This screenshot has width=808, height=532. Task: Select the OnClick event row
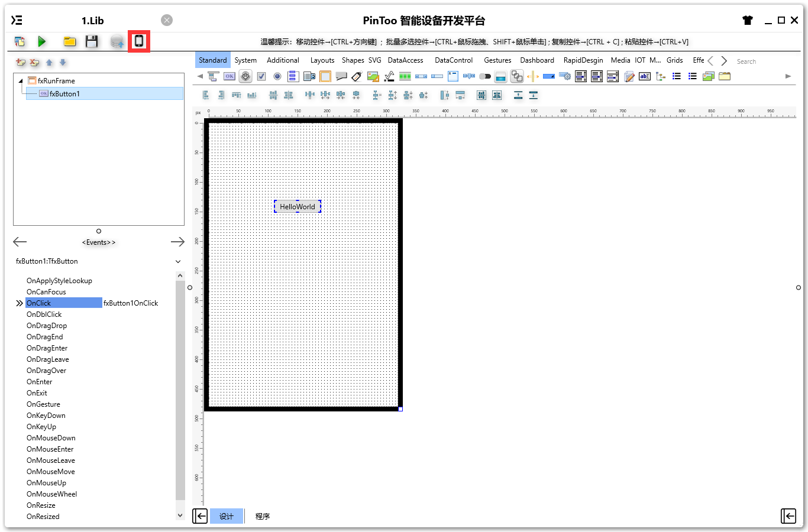click(x=64, y=303)
